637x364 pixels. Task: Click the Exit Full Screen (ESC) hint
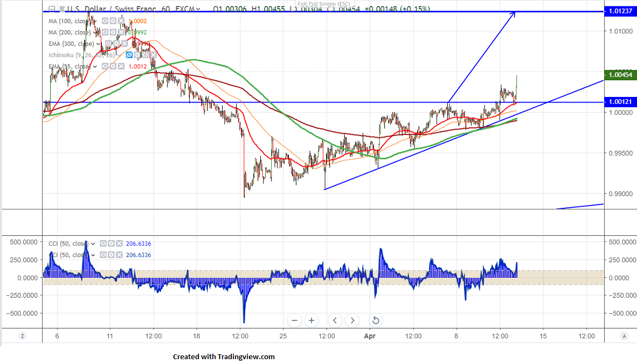pos(324,4)
